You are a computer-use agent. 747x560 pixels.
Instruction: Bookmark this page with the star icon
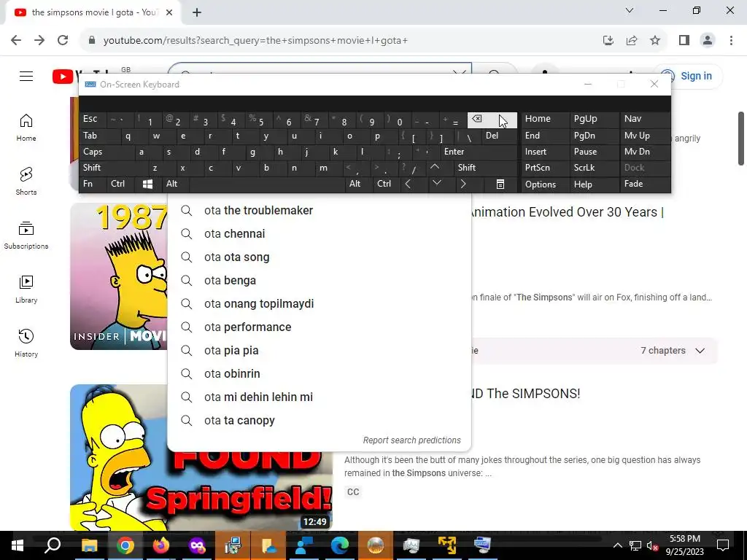point(655,41)
